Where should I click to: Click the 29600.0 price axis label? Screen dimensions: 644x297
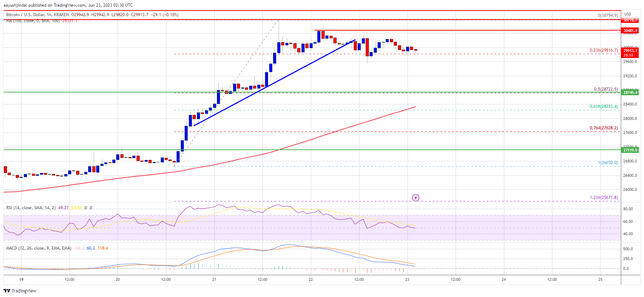(630, 62)
